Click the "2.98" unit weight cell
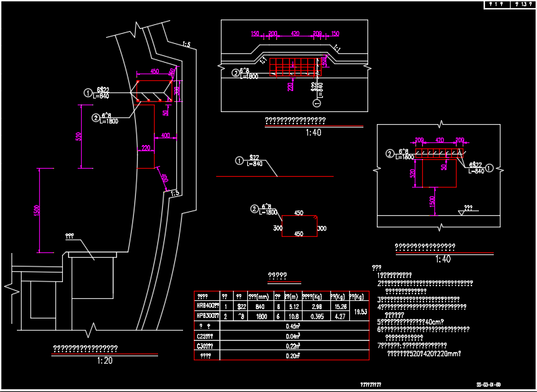 pos(317,307)
